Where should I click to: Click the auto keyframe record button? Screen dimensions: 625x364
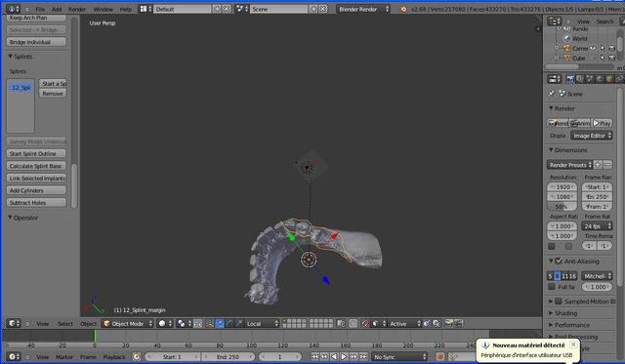coord(440,356)
